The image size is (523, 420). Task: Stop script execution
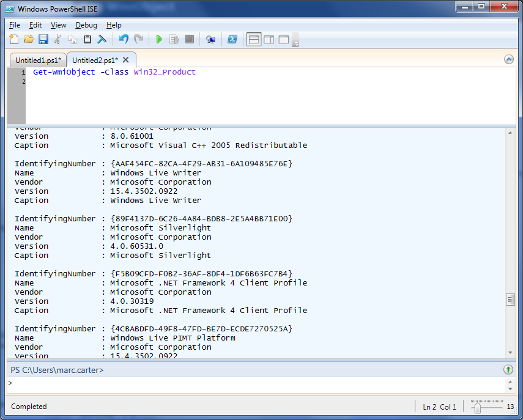(x=190, y=39)
